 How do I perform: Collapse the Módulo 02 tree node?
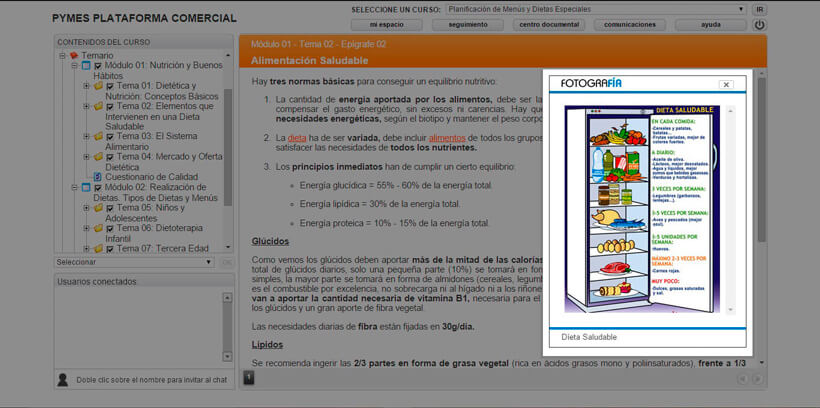click(x=74, y=187)
